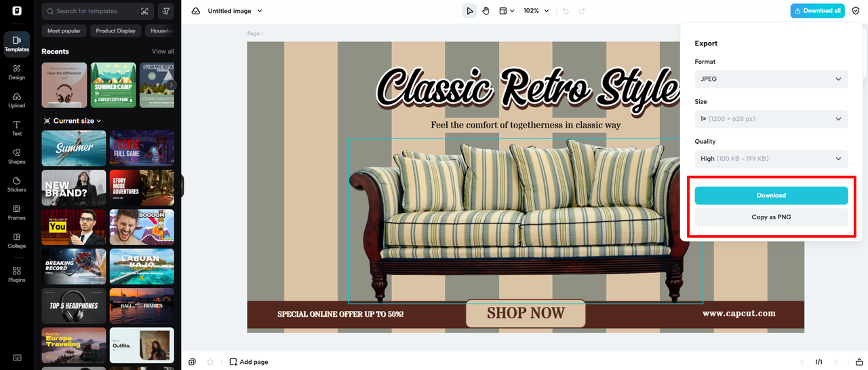
Task: Choose the Top 5 Headphones template thumbnail
Action: [x=74, y=306]
